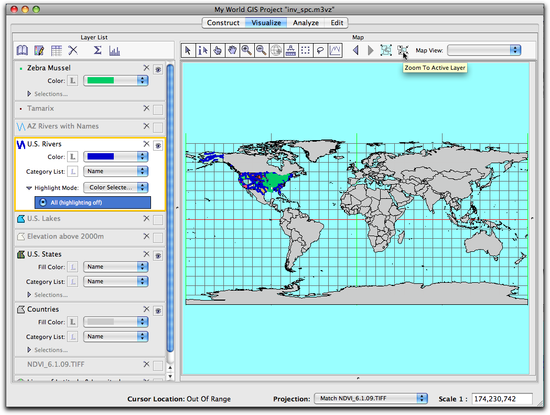Open U.S. States Category List dropdown
Viewport: 550px width, 415px height.
click(x=116, y=281)
